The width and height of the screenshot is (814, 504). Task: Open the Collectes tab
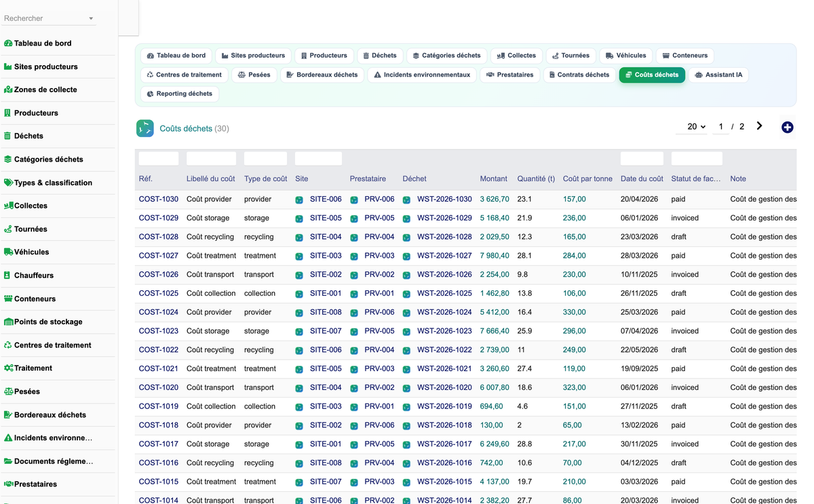click(x=516, y=56)
